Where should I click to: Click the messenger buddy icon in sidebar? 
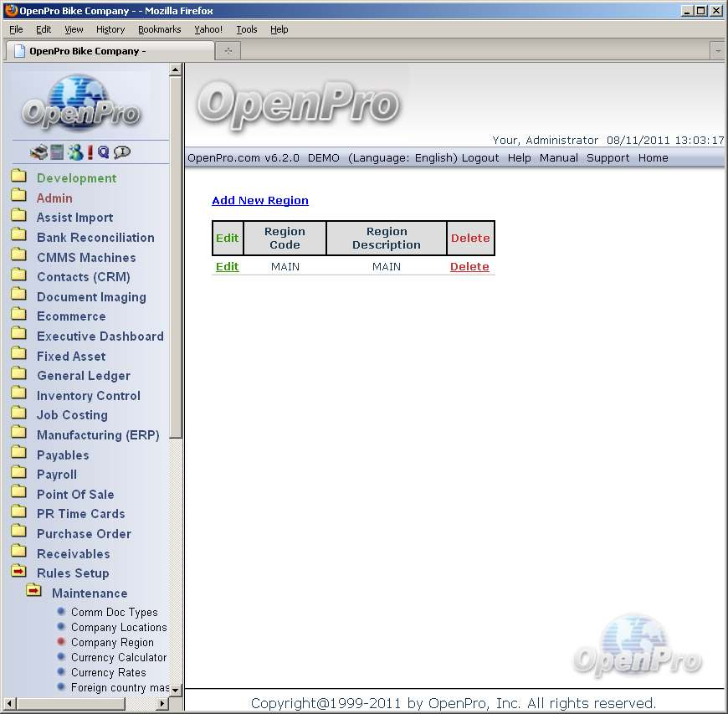pyautogui.click(x=75, y=152)
